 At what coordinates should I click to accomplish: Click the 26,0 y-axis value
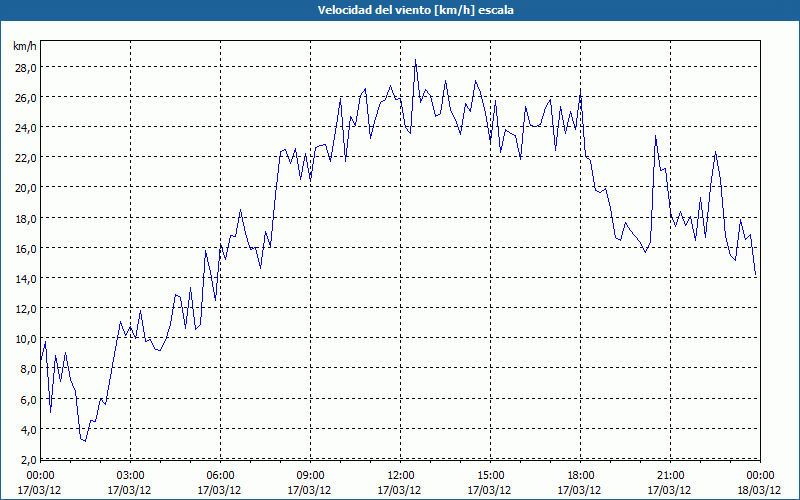point(25,97)
